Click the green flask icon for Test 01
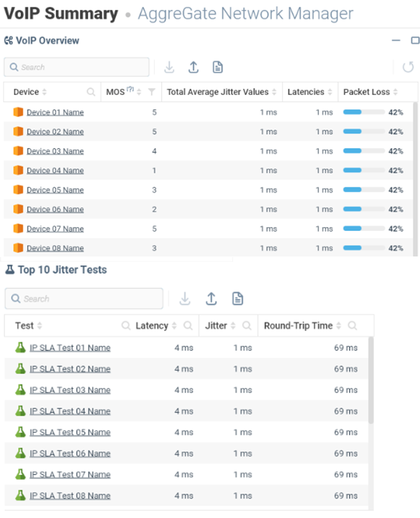 click(20, 348)
